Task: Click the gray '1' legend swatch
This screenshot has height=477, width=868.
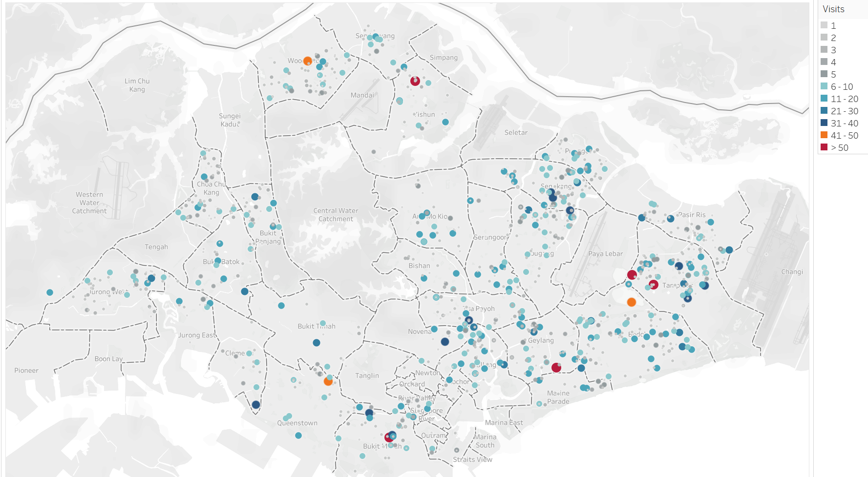Action: pyautogui.click(x=824, y=25)
